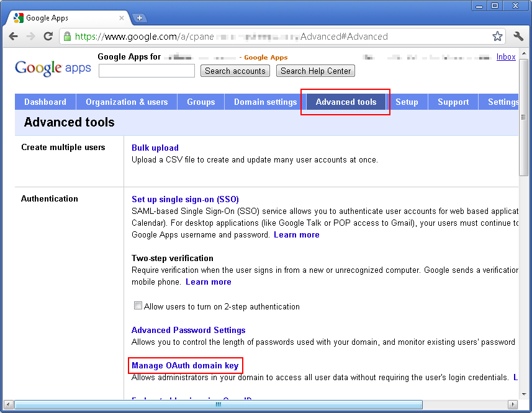Click the Advanced tools page heading
The image size is (532, 413).
[69, 122]
